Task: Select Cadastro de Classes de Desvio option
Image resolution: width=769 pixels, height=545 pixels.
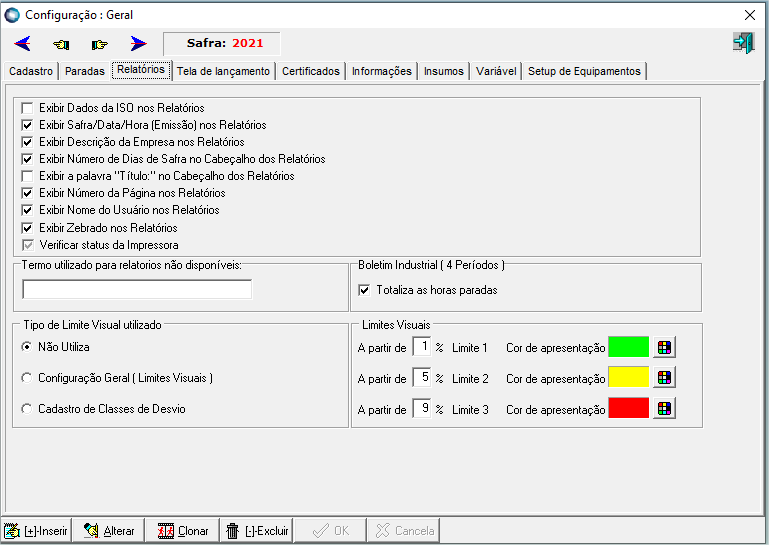Action: pos(27,409)
